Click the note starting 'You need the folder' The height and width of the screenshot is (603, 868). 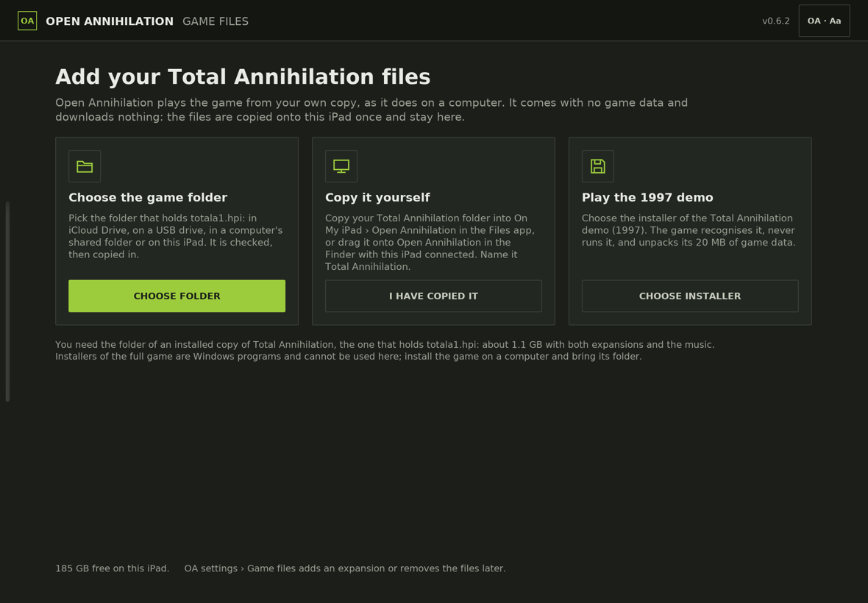[x=385, y=350]
